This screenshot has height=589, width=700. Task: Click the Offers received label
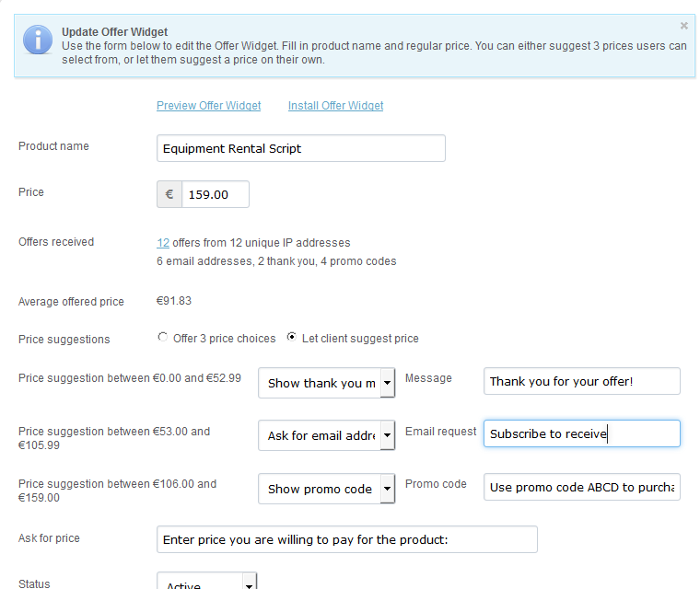tap(56, 242)
